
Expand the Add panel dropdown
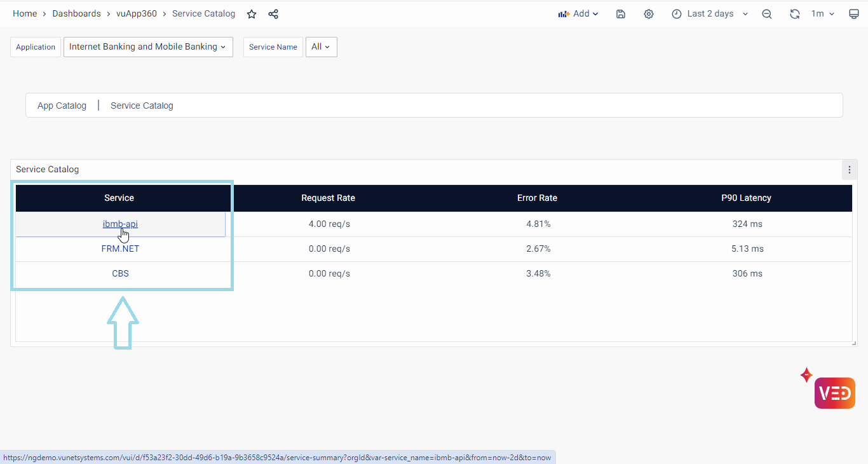pos(578,14)
